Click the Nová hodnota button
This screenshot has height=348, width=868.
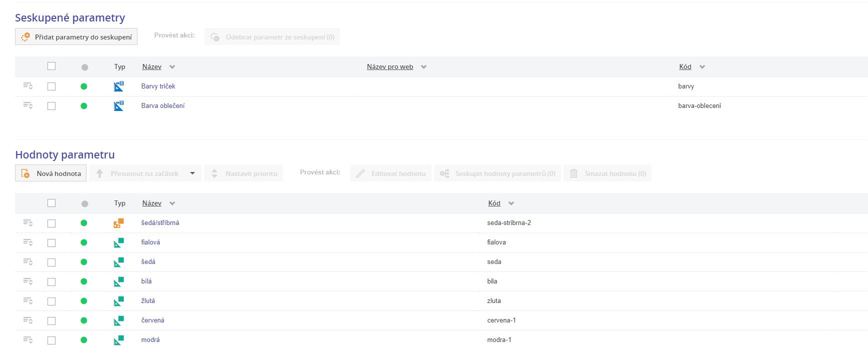[x=51, y=173]
